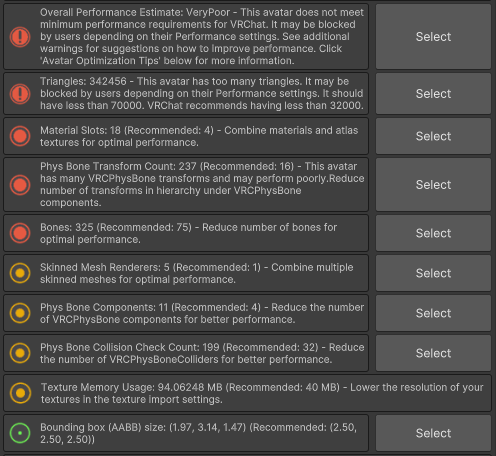Select objects with too many triangles

(x=433, y=94)
